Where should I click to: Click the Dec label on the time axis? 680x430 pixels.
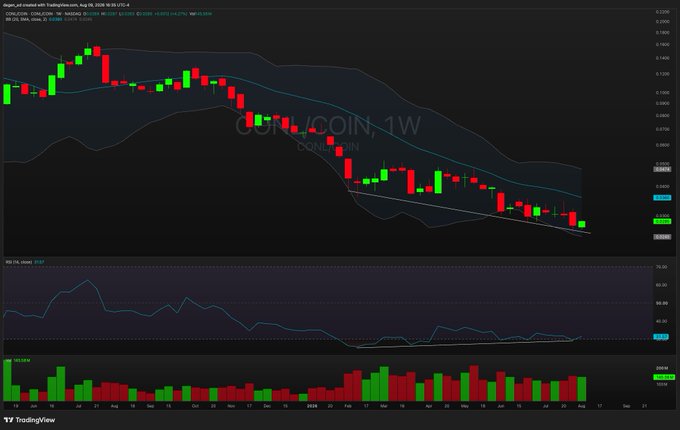[267, 406]
